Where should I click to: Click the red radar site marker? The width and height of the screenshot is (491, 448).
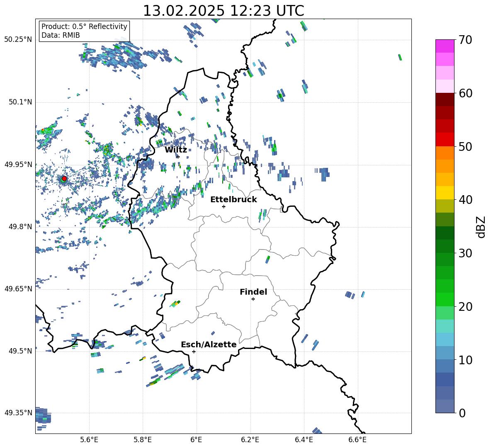coord(64,179)
